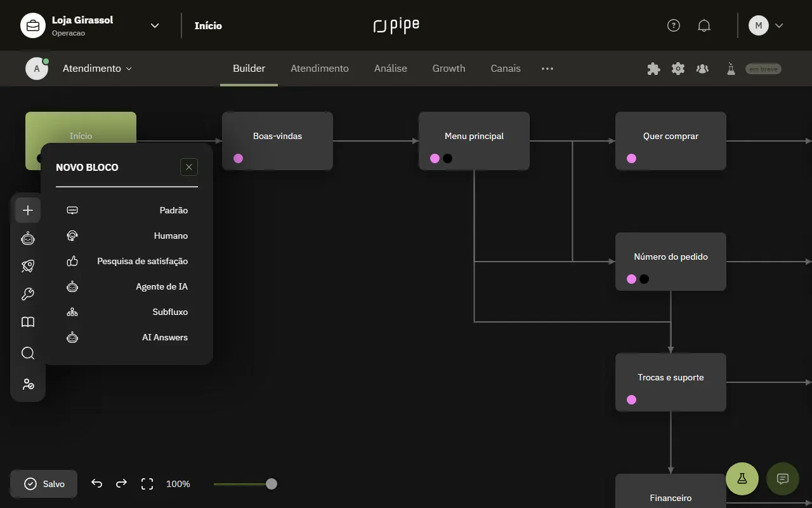Click the redo arrow icon
812x508 pixels.
tap(121, 484)
